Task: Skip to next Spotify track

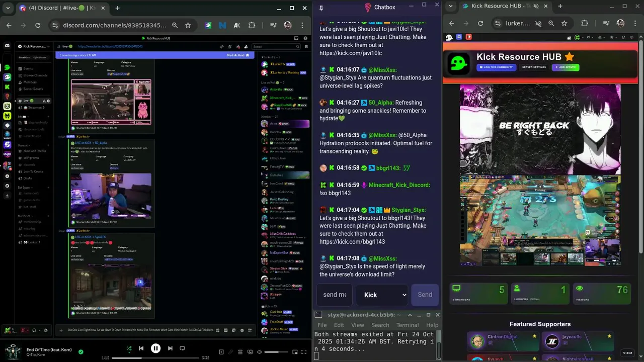Action: pos(170,348)
